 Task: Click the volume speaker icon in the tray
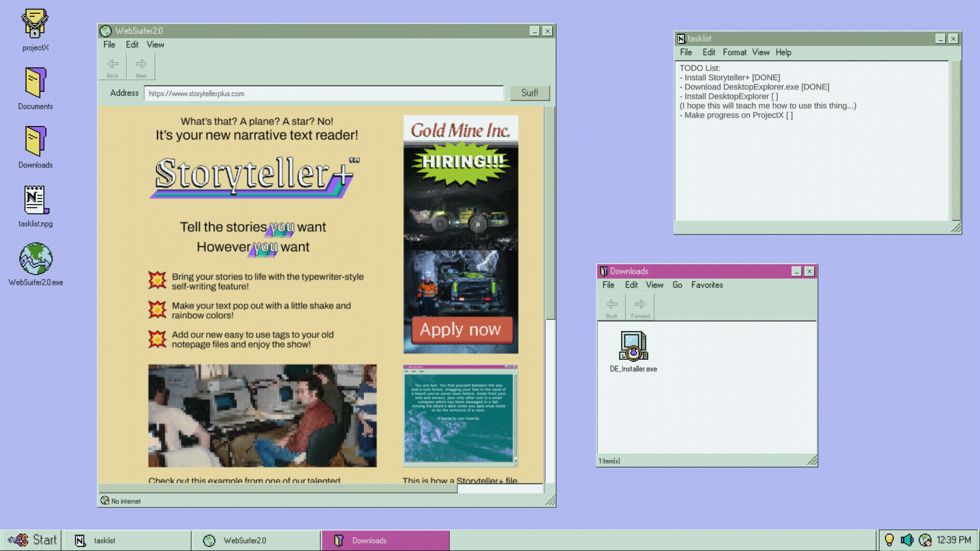[x=908, y=540]
